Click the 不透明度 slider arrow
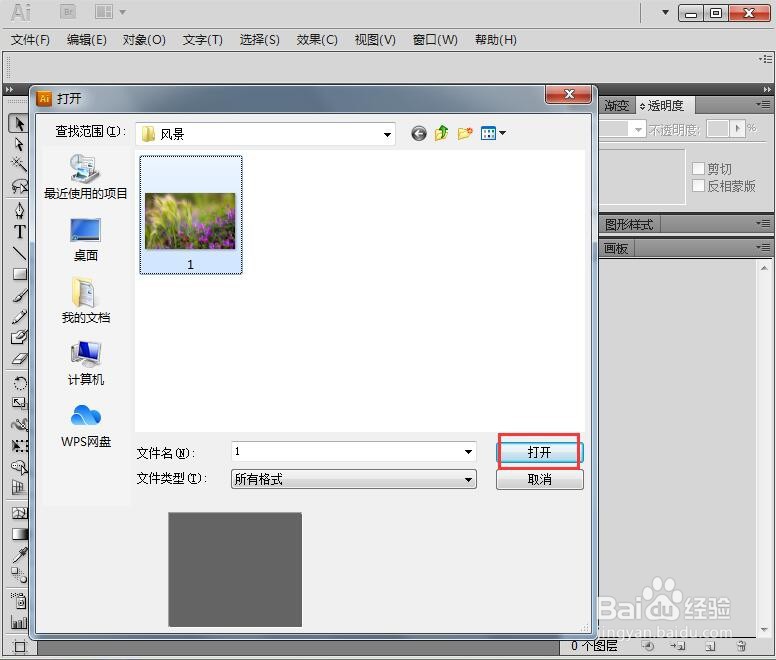 pos(737,129)
